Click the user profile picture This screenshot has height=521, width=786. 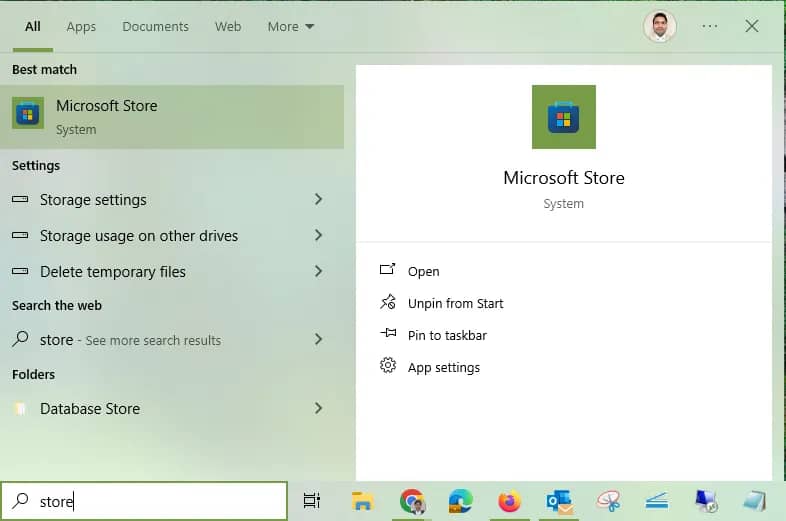[x=660, y=27]
